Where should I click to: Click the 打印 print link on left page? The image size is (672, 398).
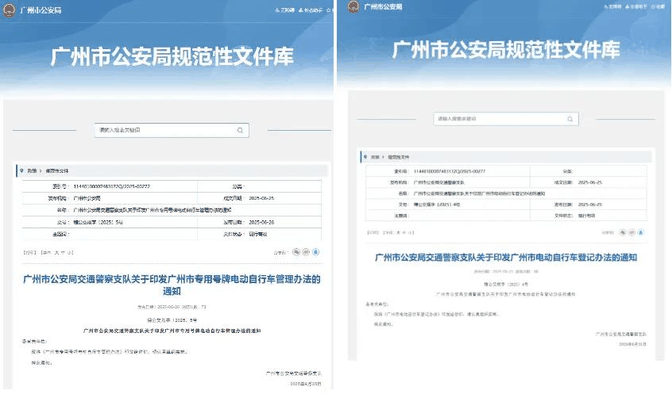point(30,253)
